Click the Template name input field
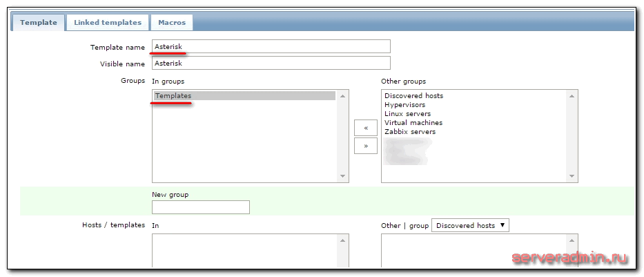This screenshot has width=644, height=277. pos(271,46)
